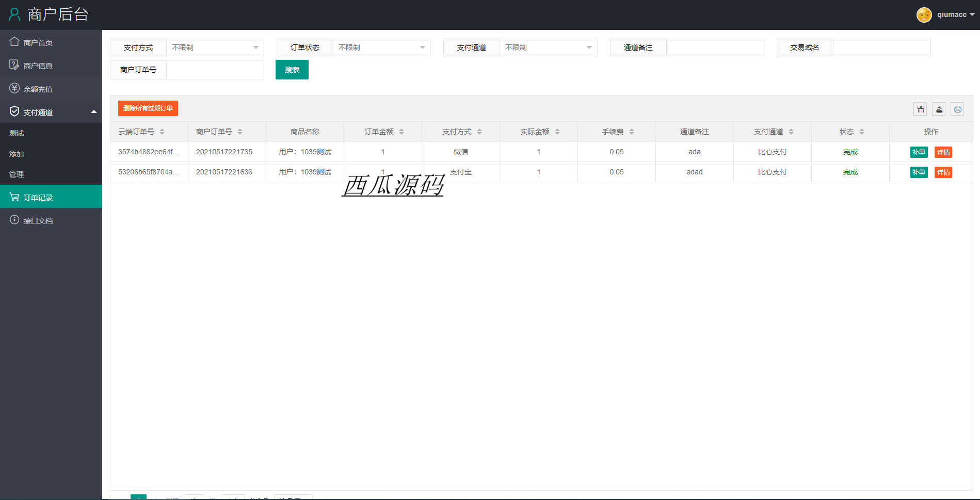The height and width of the screenshot is (500, 980).
Task: Open 订单记录 in the sidebar
Action: [x=37, y=197]
